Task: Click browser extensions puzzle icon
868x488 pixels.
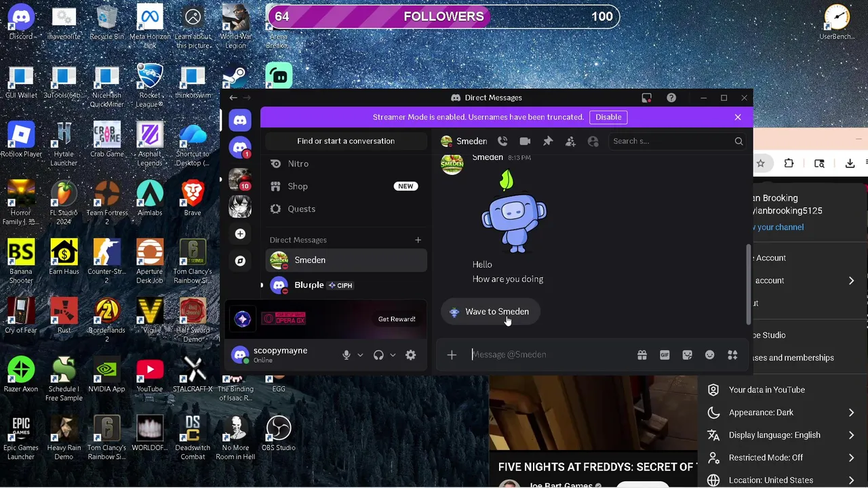Action: [789, 163]
